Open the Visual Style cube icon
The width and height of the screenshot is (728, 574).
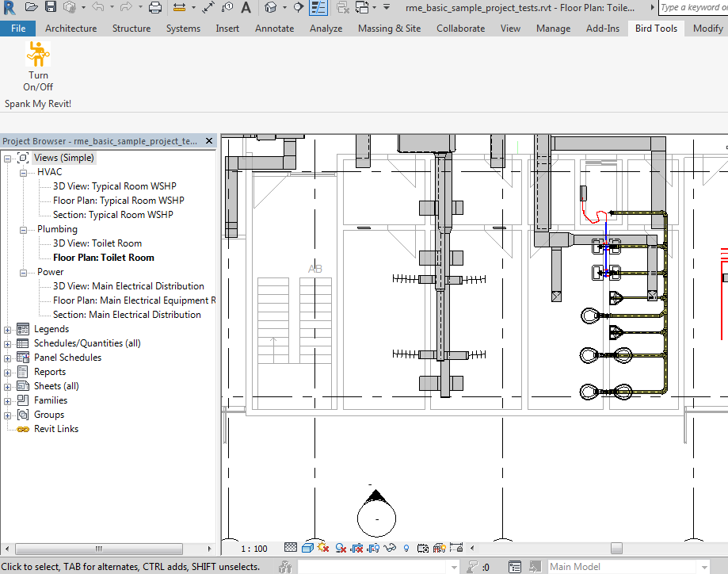pyautogui.click(x=307, y=548)
